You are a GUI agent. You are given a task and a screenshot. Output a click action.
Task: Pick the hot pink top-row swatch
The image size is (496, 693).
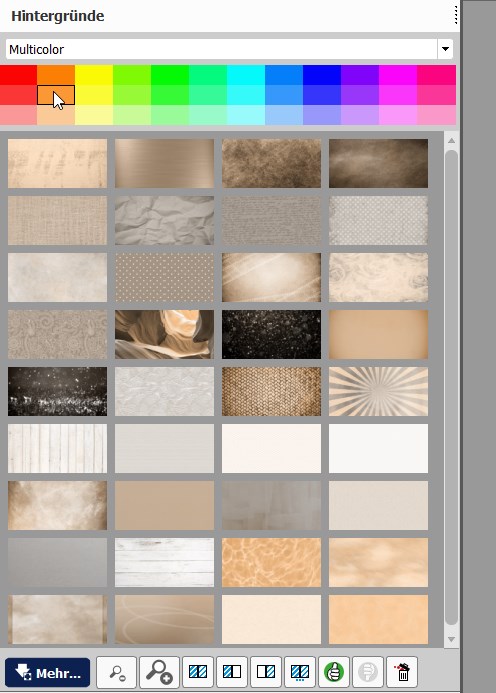436,75
